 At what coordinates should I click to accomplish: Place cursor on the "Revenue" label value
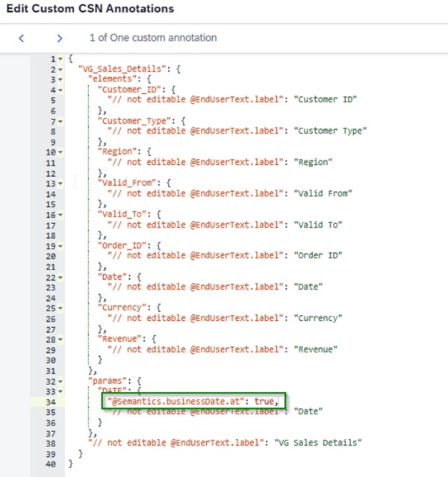(327, 349)
